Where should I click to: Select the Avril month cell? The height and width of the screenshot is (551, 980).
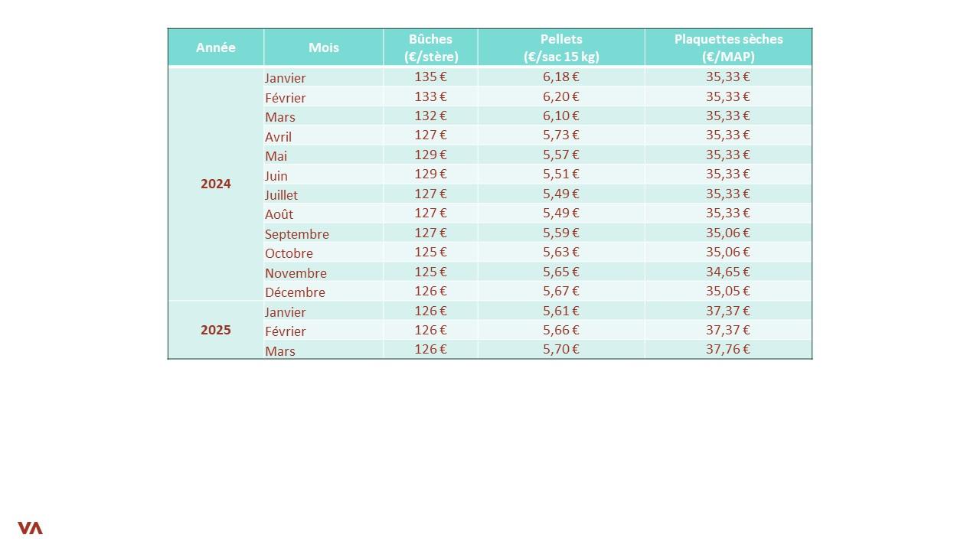pos(323,136)
